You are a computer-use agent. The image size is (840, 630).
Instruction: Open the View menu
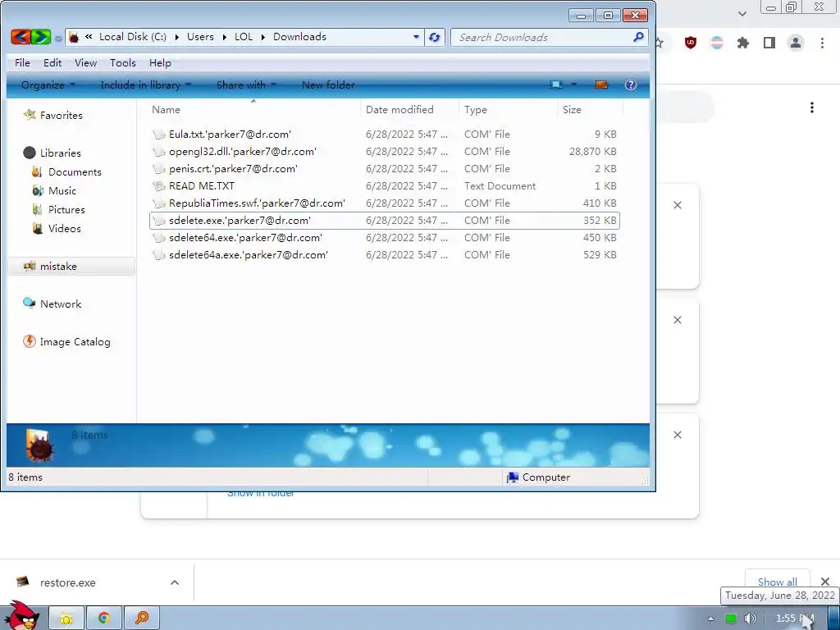coord(85,62)
